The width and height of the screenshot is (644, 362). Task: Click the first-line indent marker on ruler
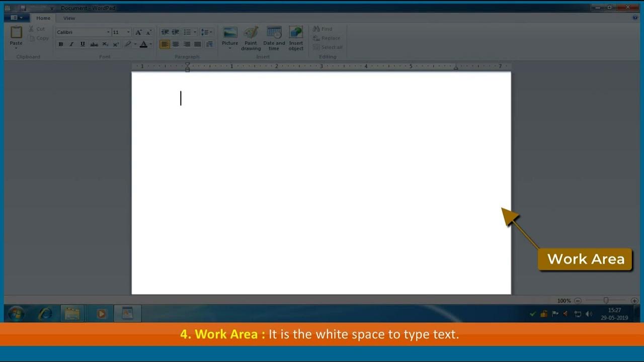click(x=187, y=64)
